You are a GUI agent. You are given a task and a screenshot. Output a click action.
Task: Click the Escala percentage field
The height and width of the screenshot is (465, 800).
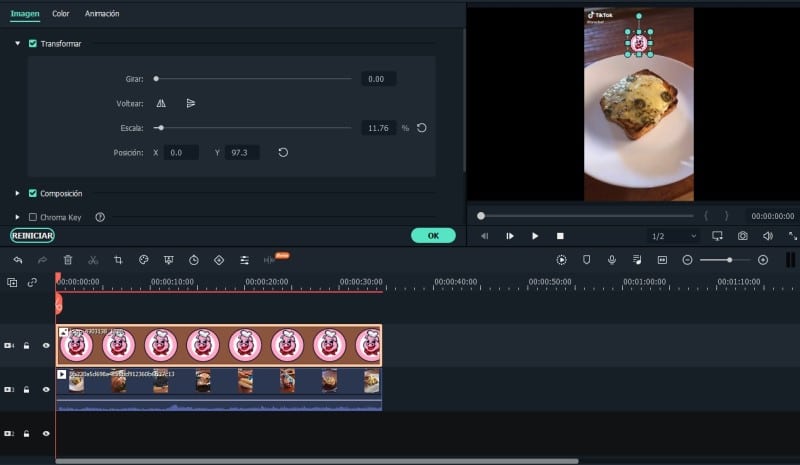pos(379,128)
